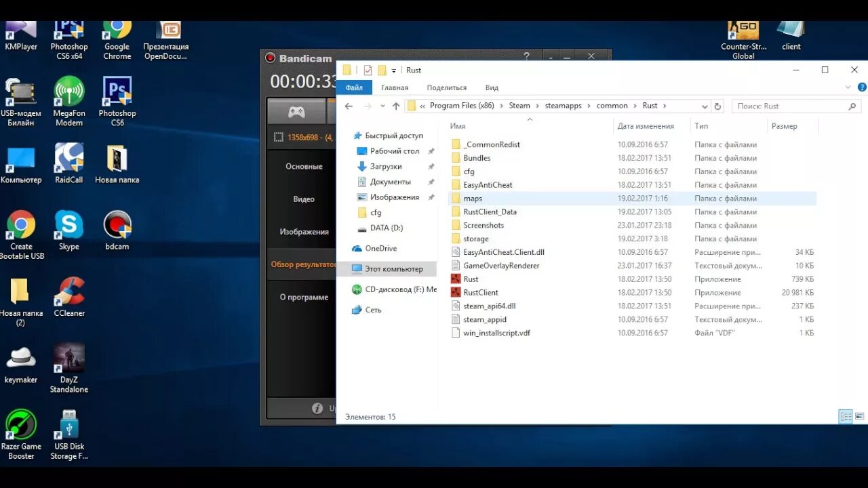This screenshot has width=868, height=488.
Task: Switch to details view layout
Action: (846, 416)
